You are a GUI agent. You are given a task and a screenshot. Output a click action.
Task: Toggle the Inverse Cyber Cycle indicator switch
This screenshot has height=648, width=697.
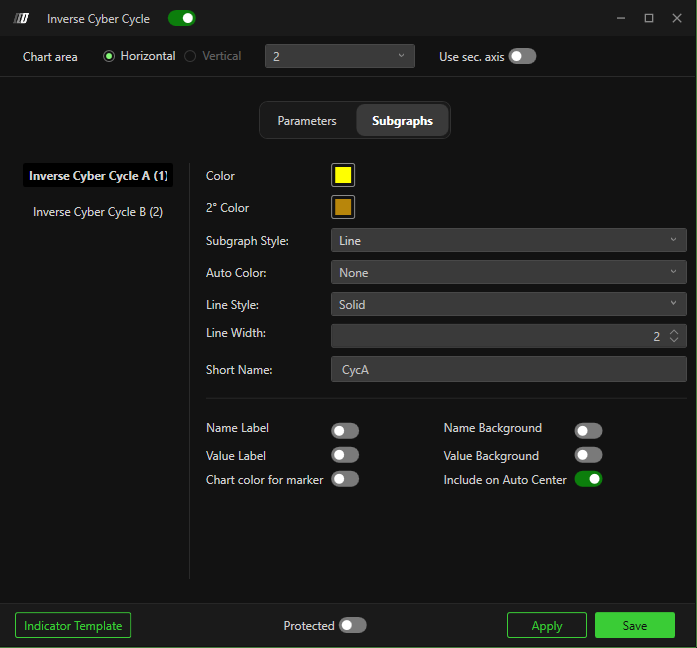pyautogui.click(x=181, y=18)
